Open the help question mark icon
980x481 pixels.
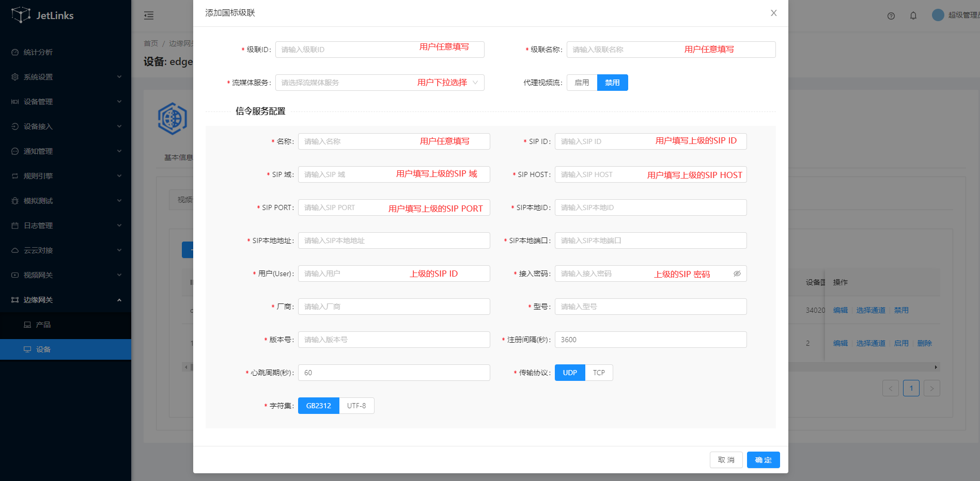pyautogui.click(x=891, y=16)
